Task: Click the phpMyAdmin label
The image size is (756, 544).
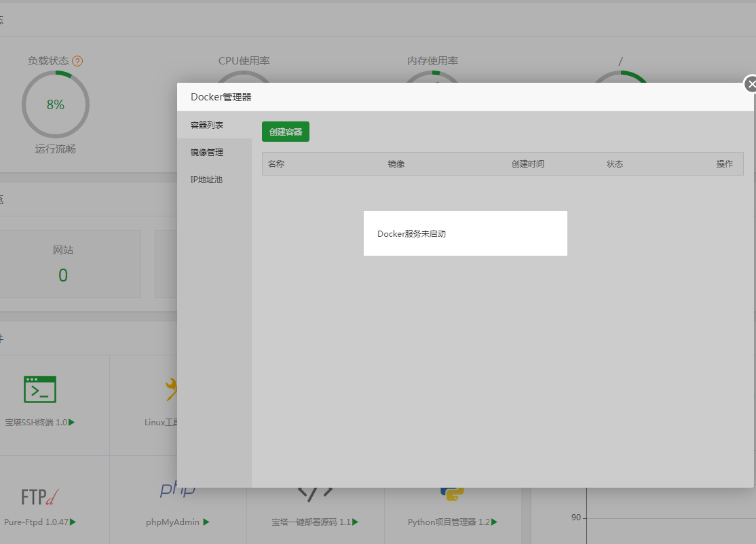Action: [172, 522]
